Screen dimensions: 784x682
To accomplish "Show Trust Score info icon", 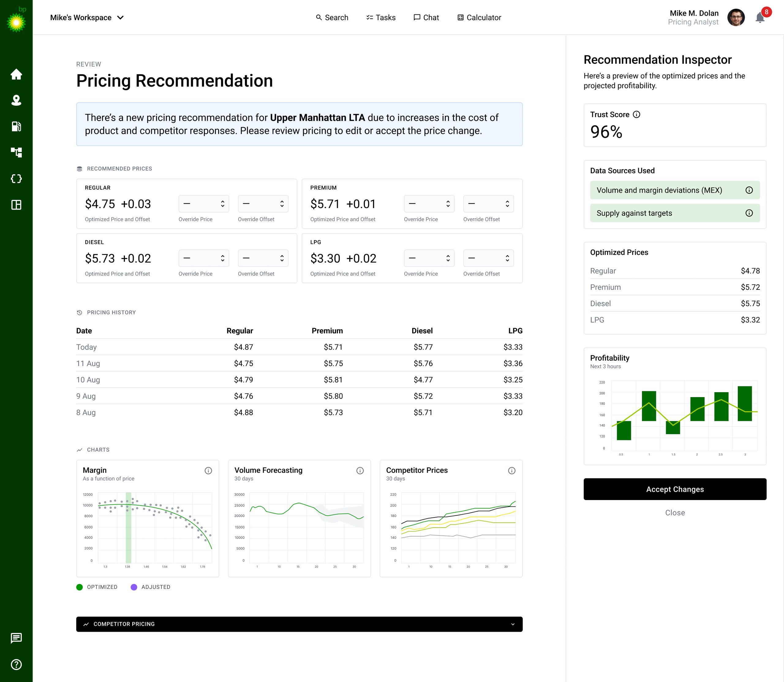I will (x=636, y=115).
